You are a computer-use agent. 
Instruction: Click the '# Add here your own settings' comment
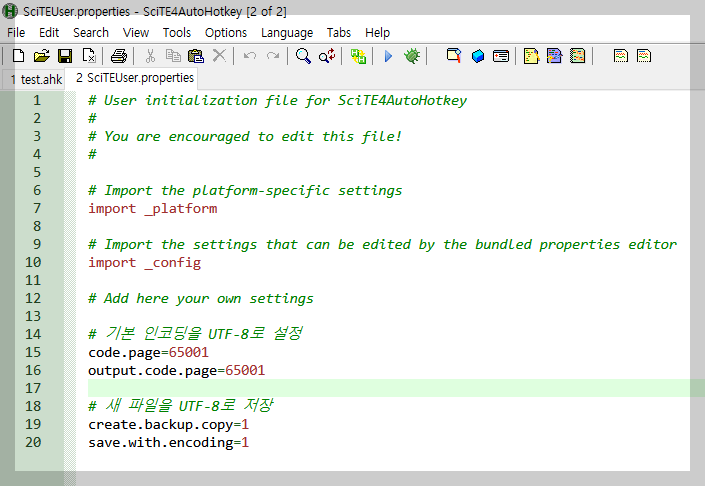(x=201, y=299)
